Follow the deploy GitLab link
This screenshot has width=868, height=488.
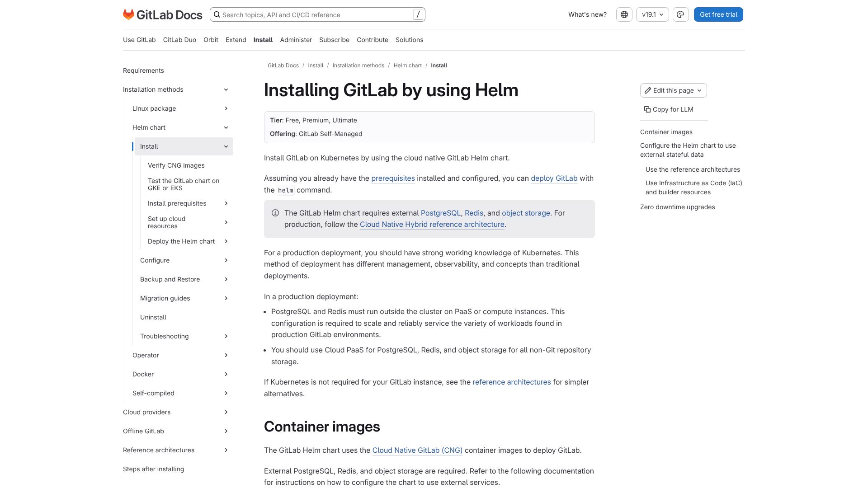554,178
